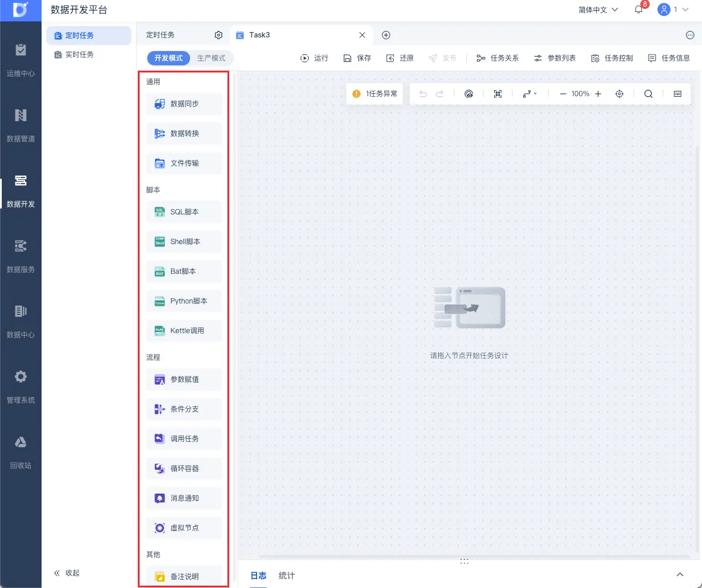Open the 运维中心 sidebar section
The height and width of the screenshot is (588, 702).
tap(21, 61)
